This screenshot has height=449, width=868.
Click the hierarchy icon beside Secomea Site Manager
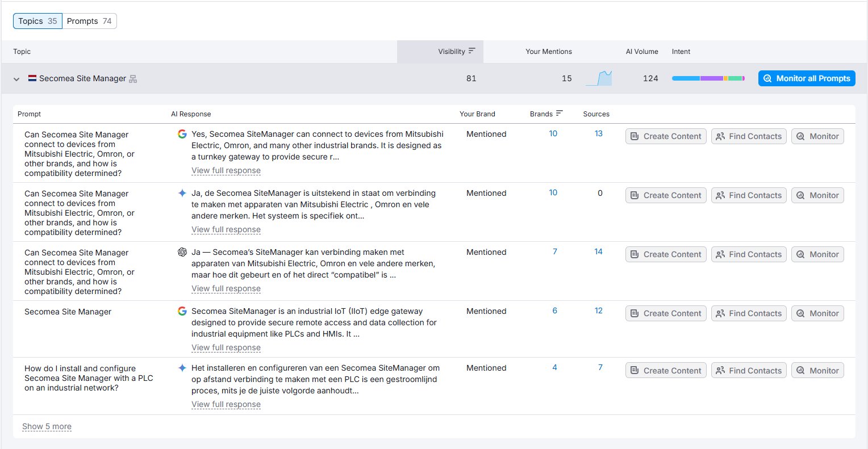[133, 79]
